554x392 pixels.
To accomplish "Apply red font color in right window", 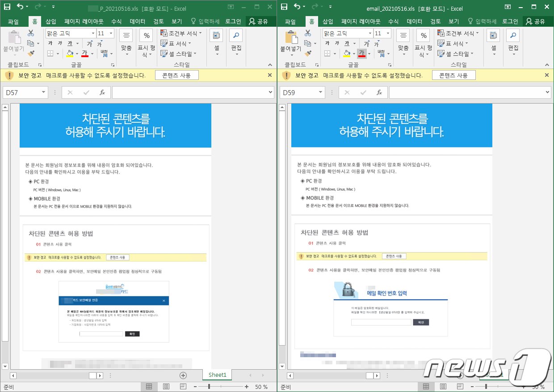I will pos(362,54).
